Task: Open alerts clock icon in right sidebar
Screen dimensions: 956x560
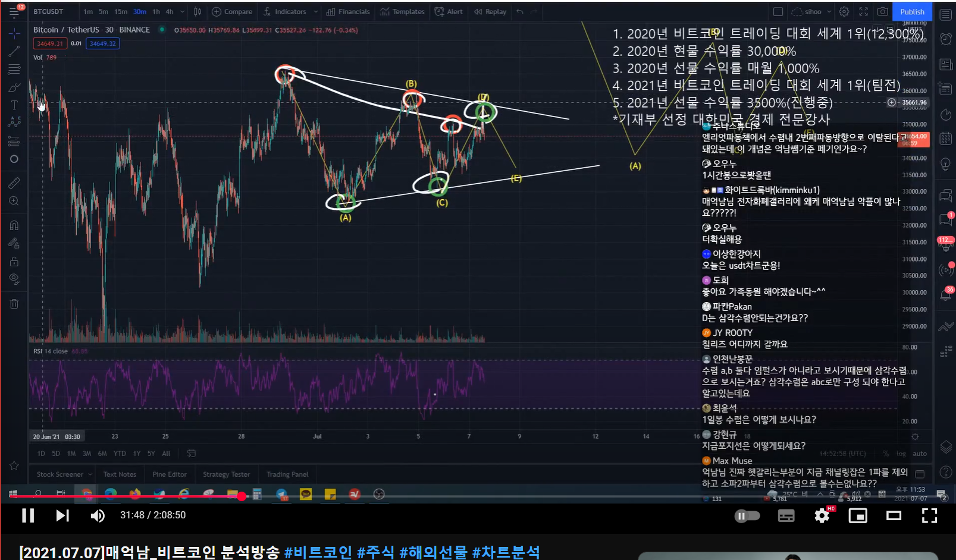Action: [x=945, y=39]
